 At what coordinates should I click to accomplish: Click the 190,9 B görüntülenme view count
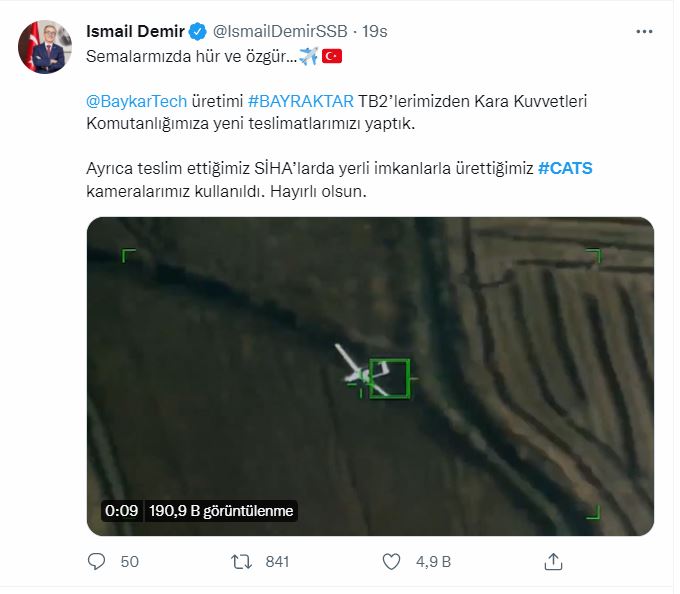point(221,511)
